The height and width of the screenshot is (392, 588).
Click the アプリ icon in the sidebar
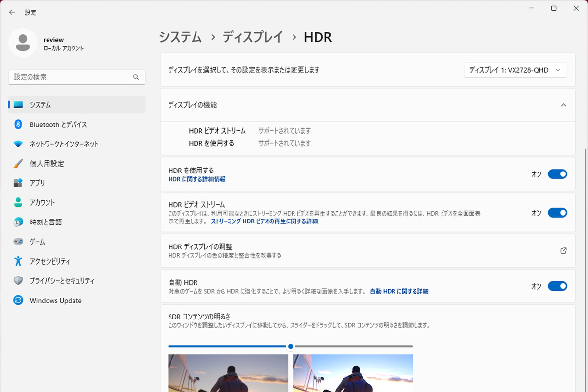tap(18, 183)
